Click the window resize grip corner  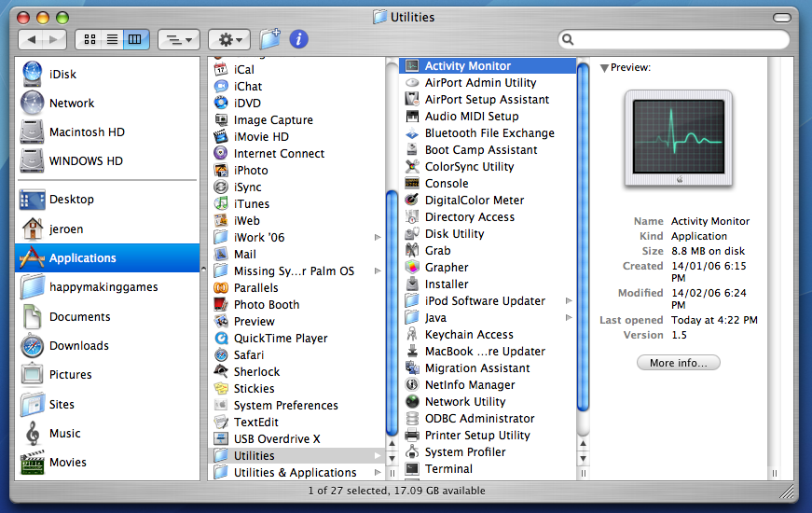click(x=786, y=491)
